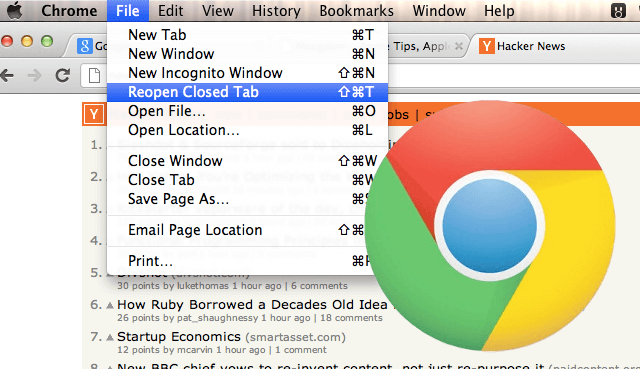
Task: Choose Open Location… menu item
Action: [x=247, y=130]
